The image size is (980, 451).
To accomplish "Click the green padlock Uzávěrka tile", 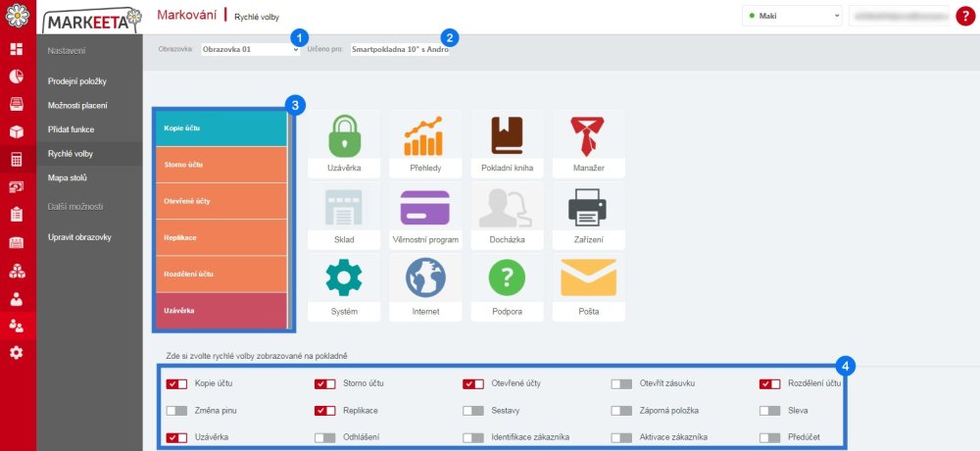I will point(344,144).
